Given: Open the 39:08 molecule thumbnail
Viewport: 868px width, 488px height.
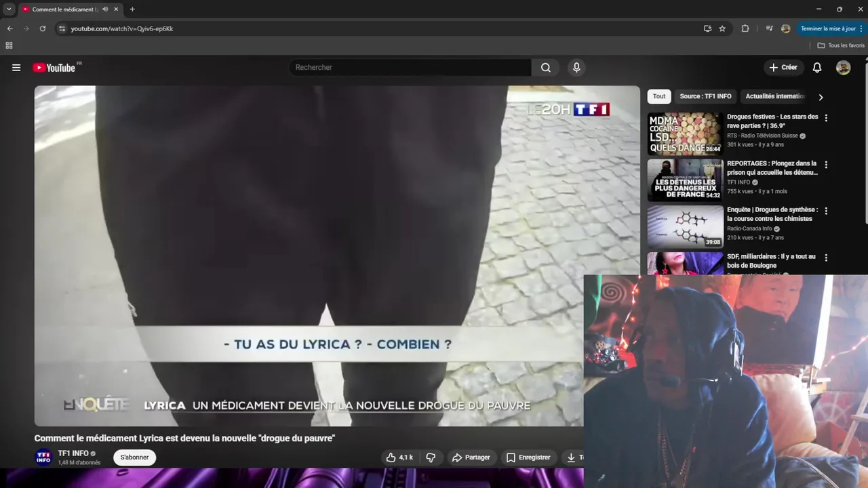Looking at the screenshot, I should pos(685,226).
